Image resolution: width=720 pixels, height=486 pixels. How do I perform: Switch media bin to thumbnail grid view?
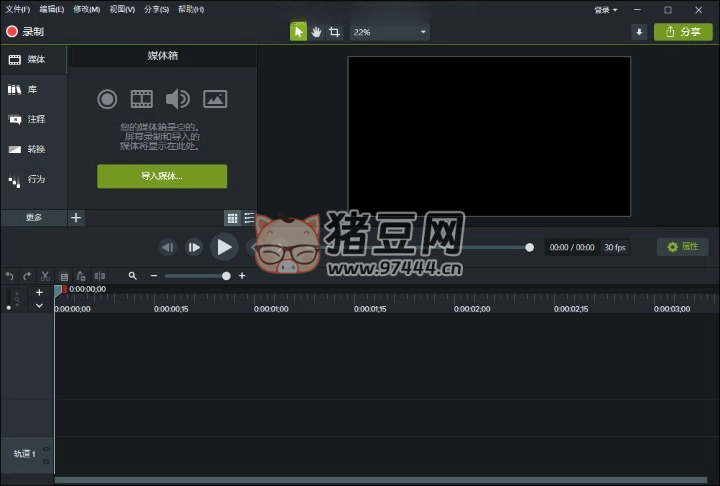(x=232, y=218)
